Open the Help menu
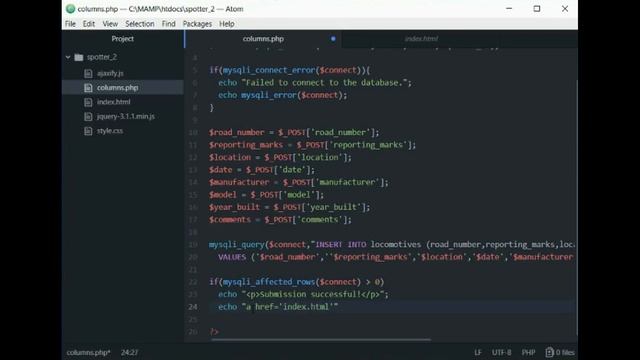 (x=227, y=24)
